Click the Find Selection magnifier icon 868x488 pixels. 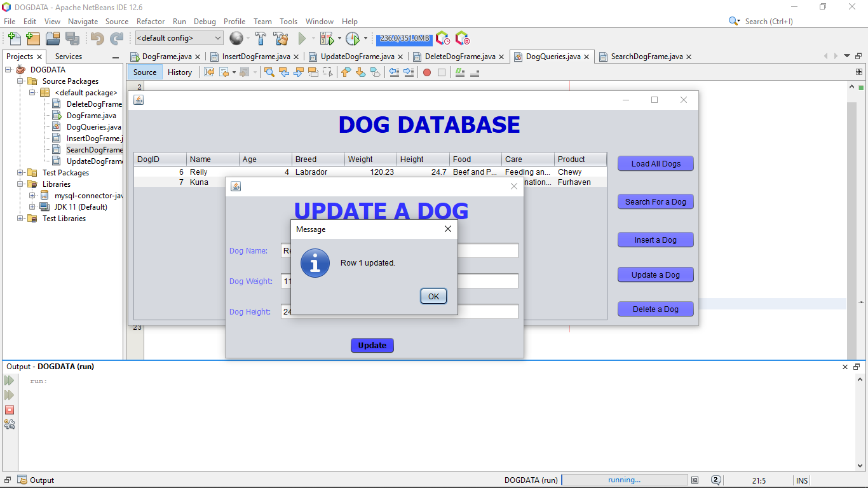click(x=269, y=72)
